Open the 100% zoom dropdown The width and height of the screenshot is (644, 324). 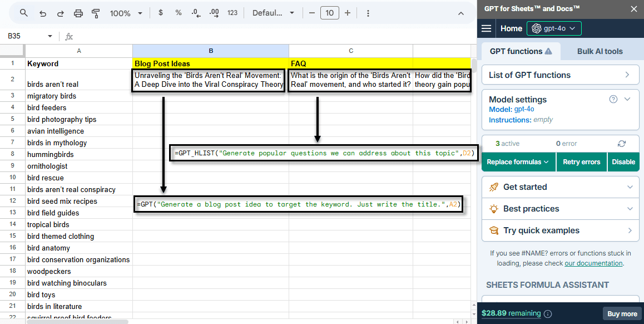[126, 13]
